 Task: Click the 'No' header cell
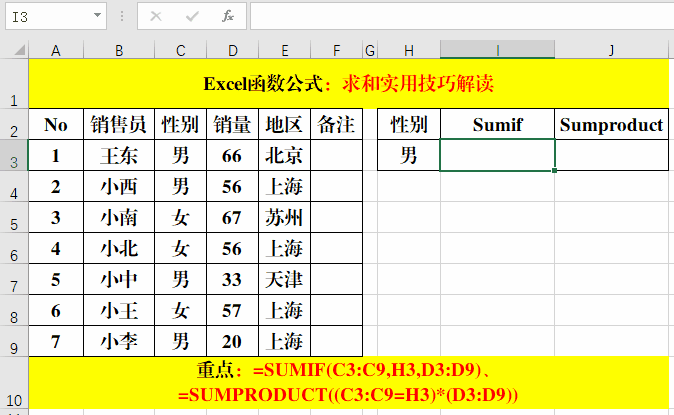point(56,124)
